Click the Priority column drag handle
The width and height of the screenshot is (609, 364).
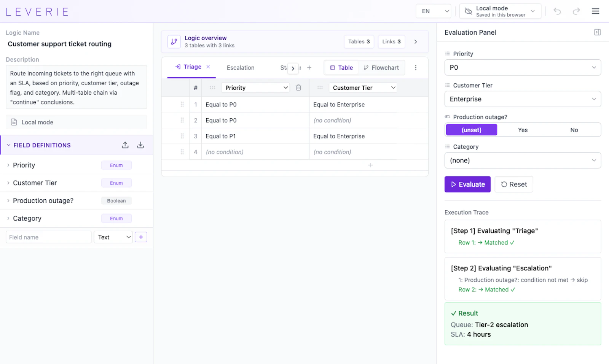[212, 87]
